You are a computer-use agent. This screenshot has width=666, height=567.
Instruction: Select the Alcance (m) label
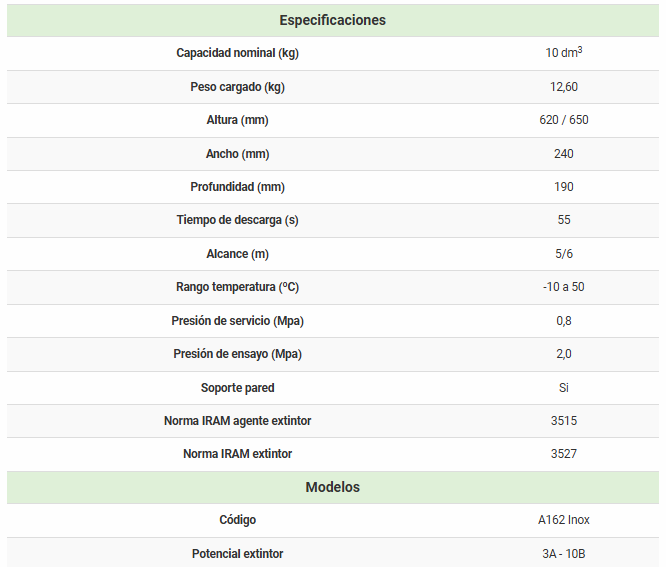(237, 254)
